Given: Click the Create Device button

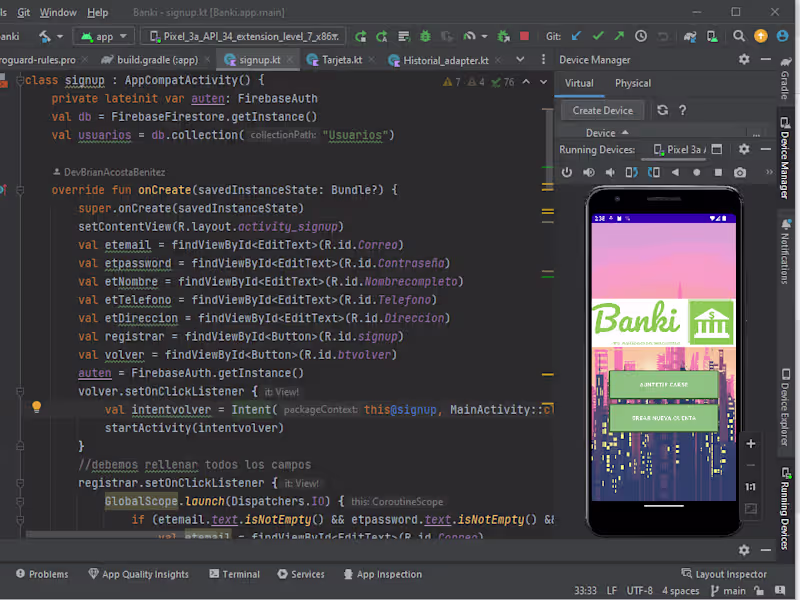Looking at the screenshot, I should tap(603, 111).
